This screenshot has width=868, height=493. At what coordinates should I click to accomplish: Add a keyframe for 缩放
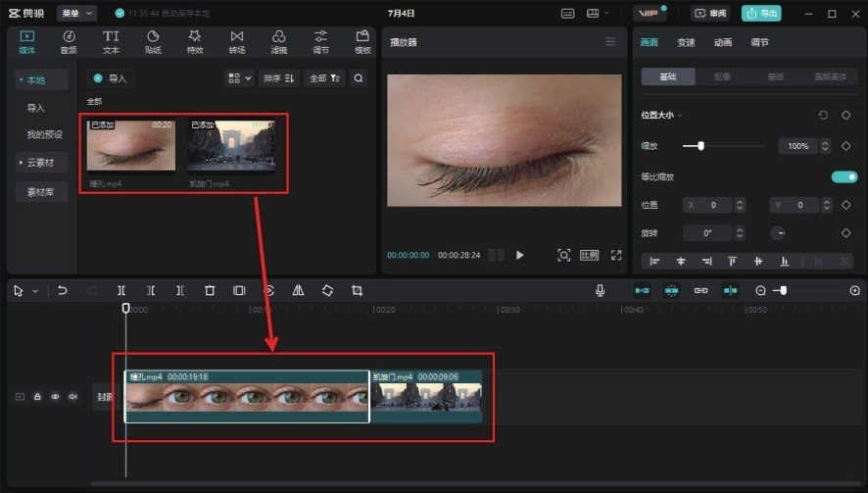point(845,146)
